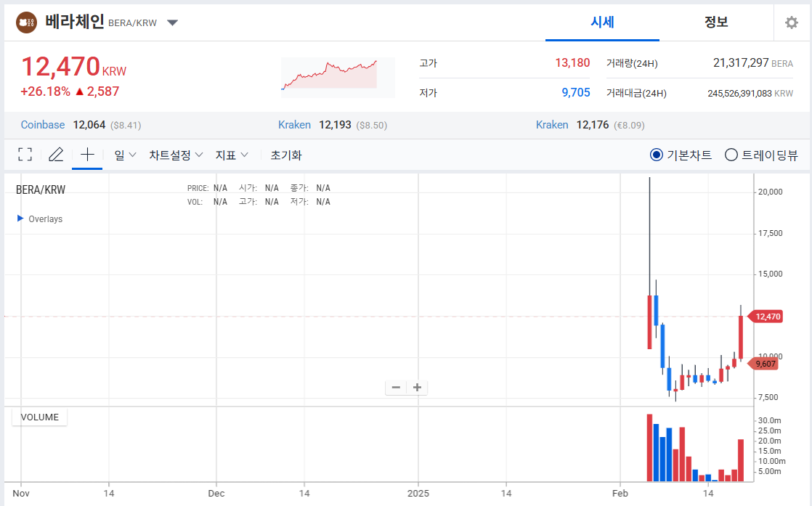Switch to the 시세 tab
This screenshot has height=506, width=812.
[602, 23]
